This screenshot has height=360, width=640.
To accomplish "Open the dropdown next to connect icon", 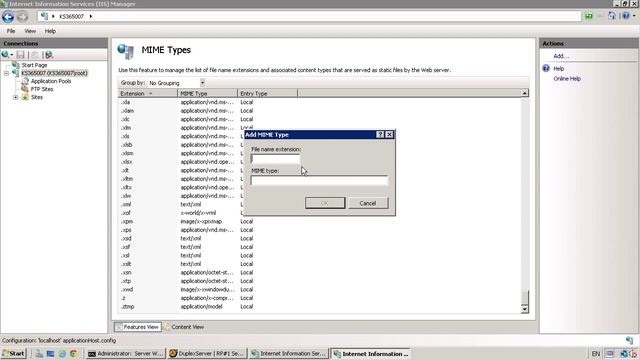I will [x=11, y=55].
